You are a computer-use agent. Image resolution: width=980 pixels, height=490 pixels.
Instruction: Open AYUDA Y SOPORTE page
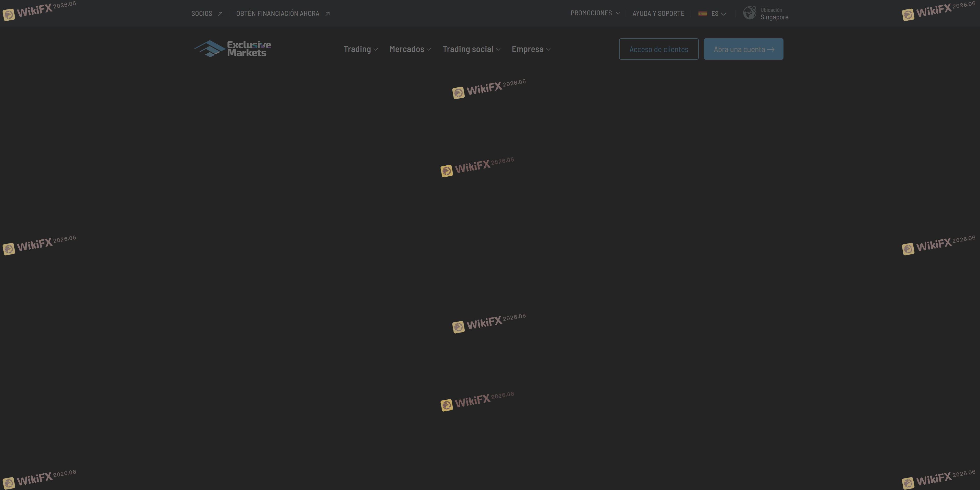(x=658, y=14)
